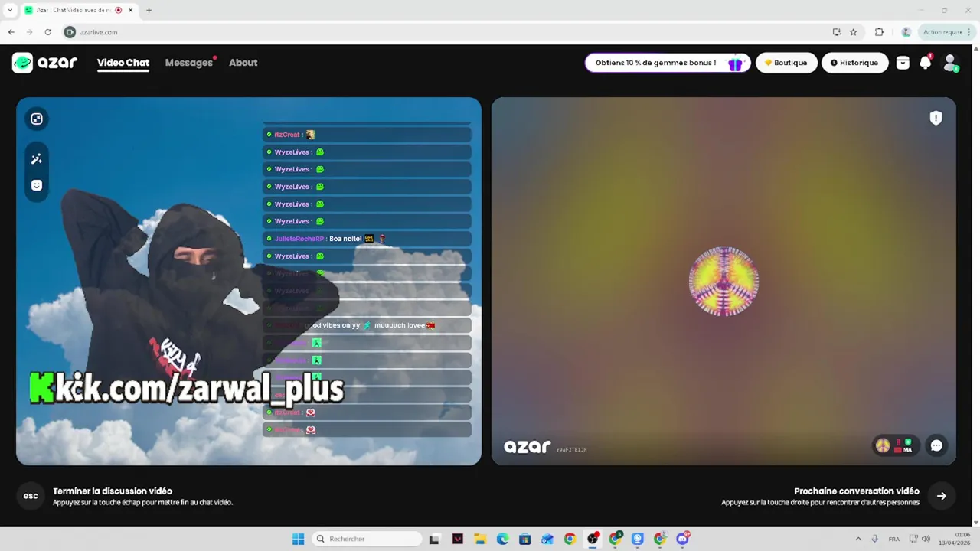Toggle fullscreen layout icon on local video
This screenshot has width=980, height=551.
(x=36, y=119)
